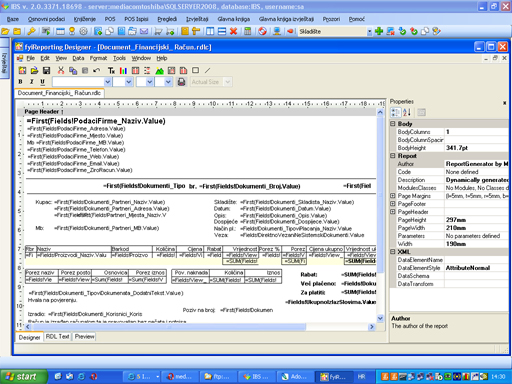Collapse the Body property category

pos(393,124)
